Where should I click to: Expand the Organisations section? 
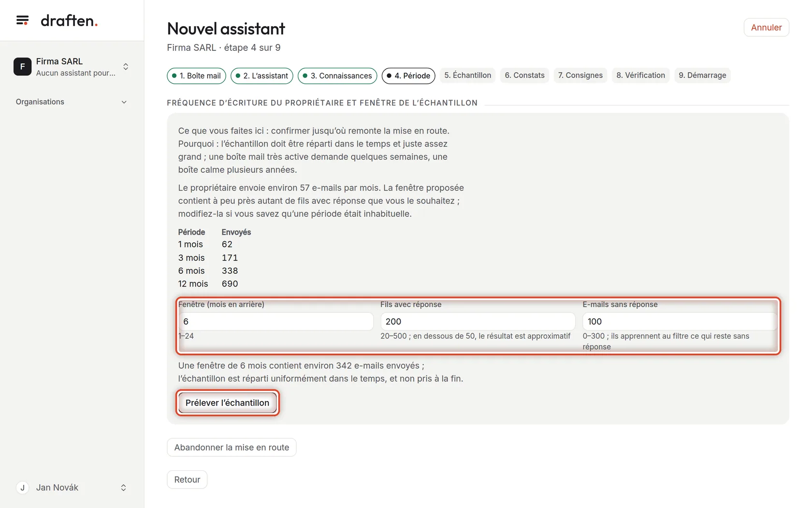tap(72, 102)
